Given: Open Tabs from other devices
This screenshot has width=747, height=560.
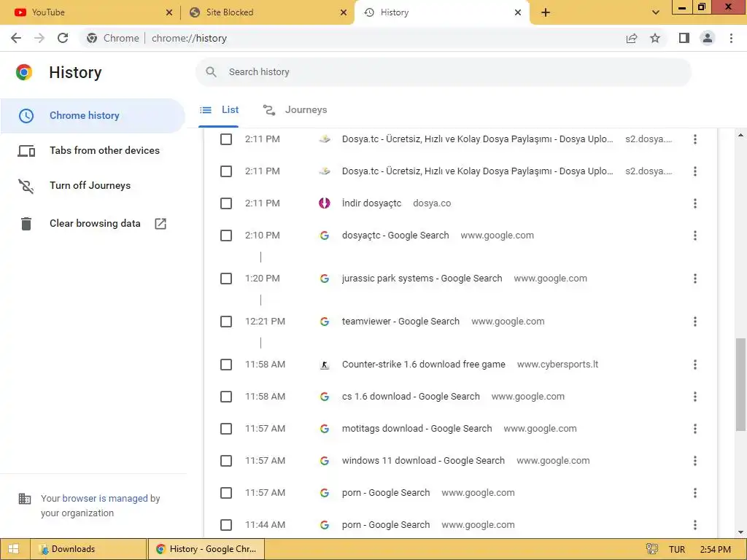Looking at the screenshot, I should click(93, 150).
